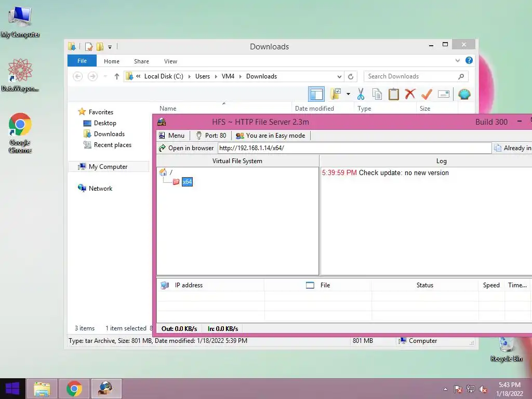Click the red X Delete toolbar icon

coord(410,94)
